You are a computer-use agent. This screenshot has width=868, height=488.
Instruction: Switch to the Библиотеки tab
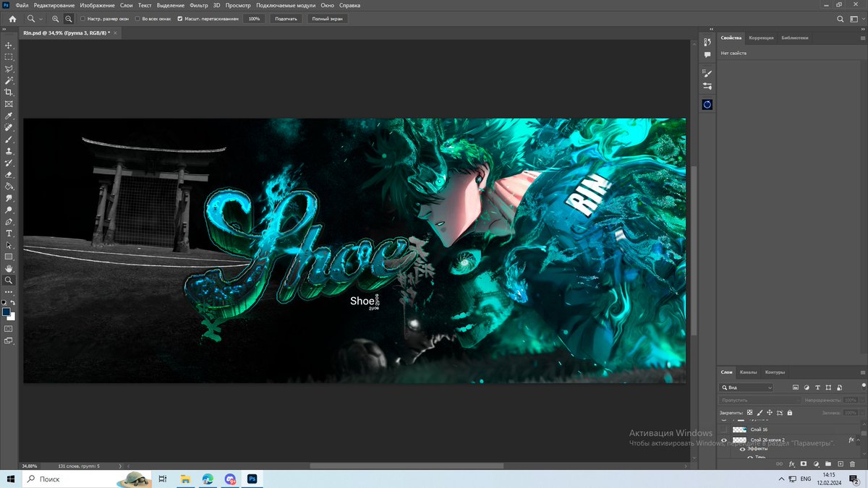(x=795, y=38)
